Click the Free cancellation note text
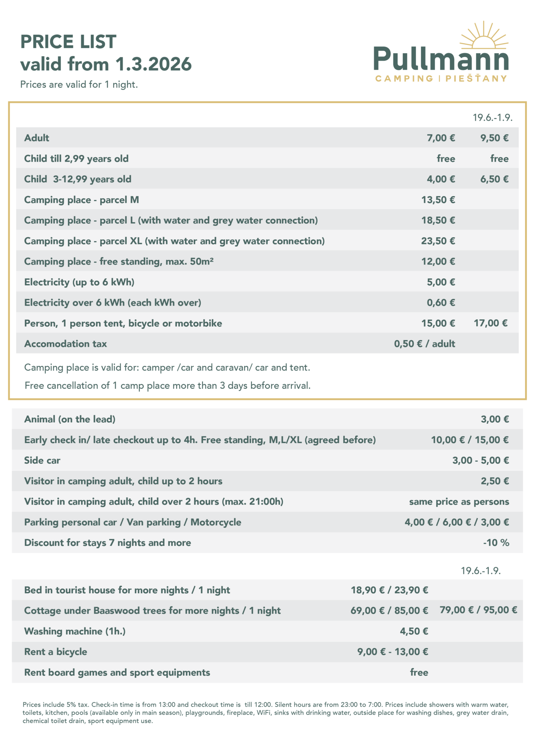 click(x=167, y=385)
